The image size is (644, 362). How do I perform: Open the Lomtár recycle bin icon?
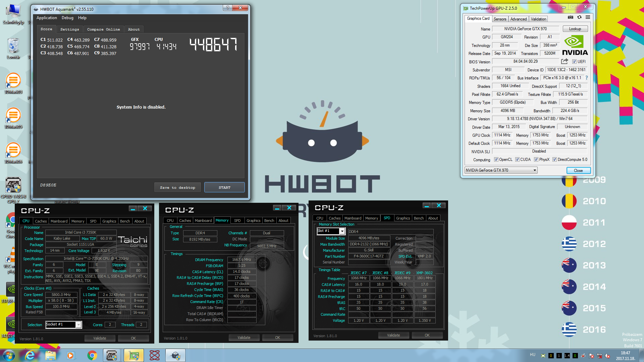(13, 48)
